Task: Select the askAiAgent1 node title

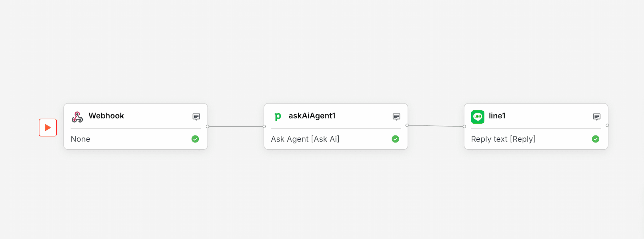Action: 312,116
